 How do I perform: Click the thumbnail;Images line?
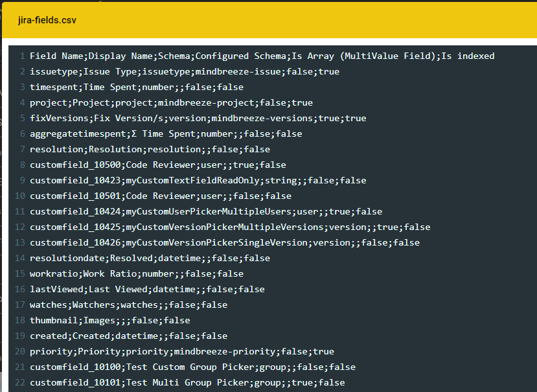[x=109, y=321]
